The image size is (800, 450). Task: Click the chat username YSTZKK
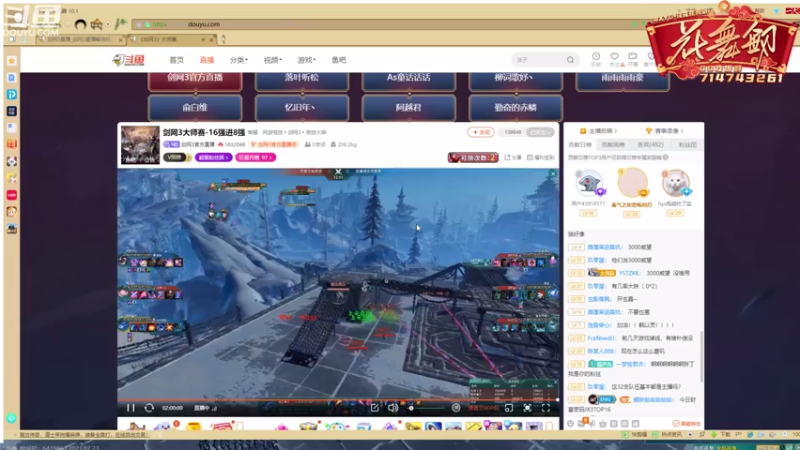pos(629,273)
